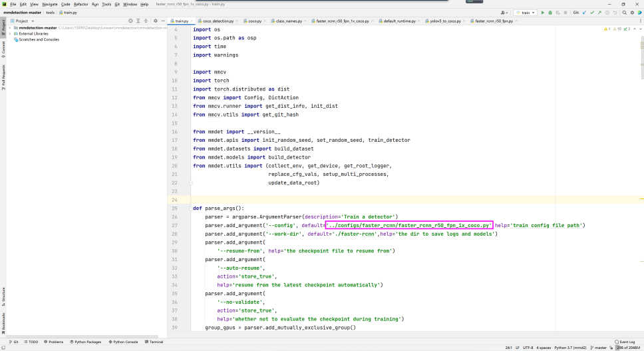Show Git history clock icon
The width and height of the screenshot is (644, 351).
[x=607, y=13]
